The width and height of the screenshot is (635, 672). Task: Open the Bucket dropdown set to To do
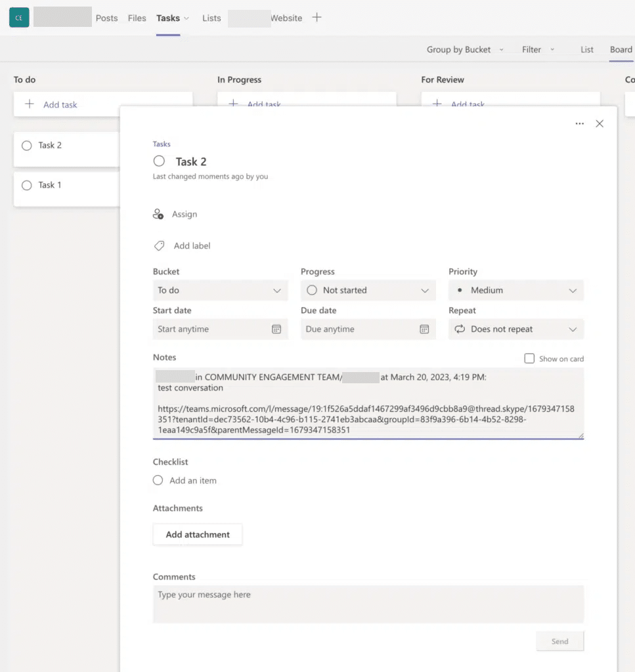[220, 289]
